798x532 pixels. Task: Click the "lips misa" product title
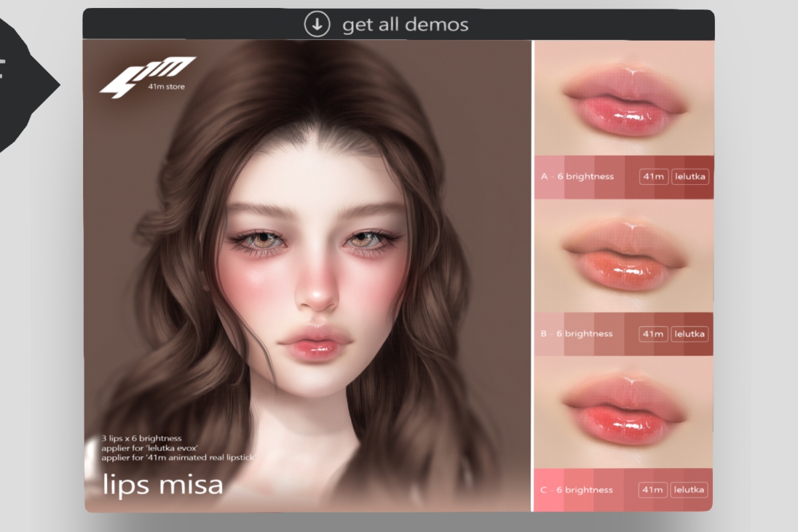pos(162,485)
